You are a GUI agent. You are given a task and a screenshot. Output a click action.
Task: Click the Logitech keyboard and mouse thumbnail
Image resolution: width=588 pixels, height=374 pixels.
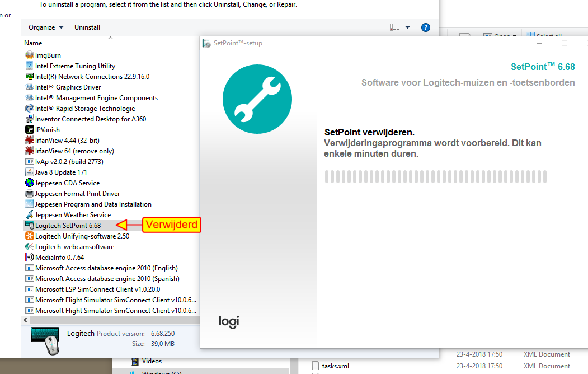tap(45, 340)
